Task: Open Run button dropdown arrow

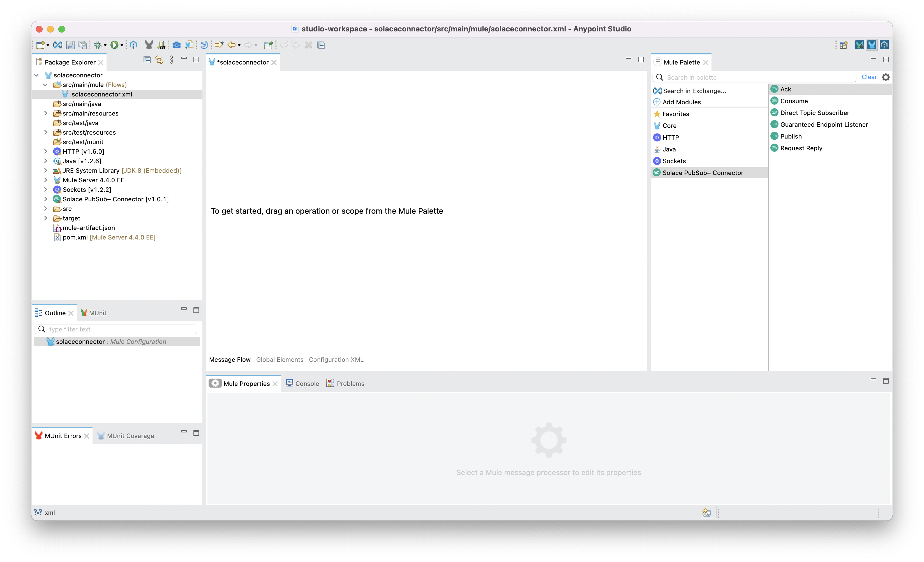Action: (122, 46)
